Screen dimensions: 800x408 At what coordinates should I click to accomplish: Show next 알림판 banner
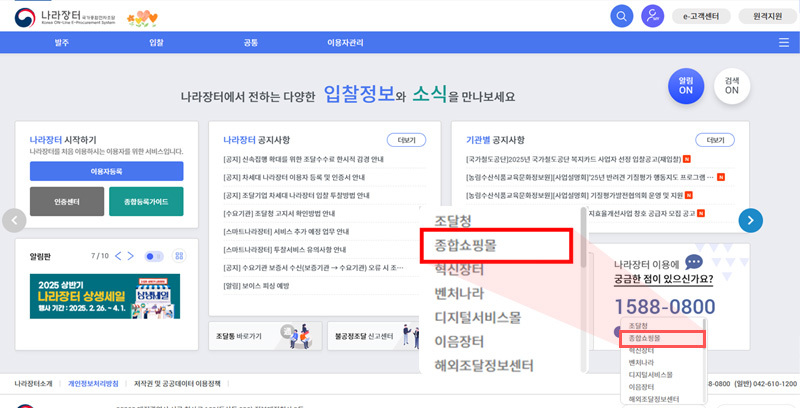[x=131, y=256]
